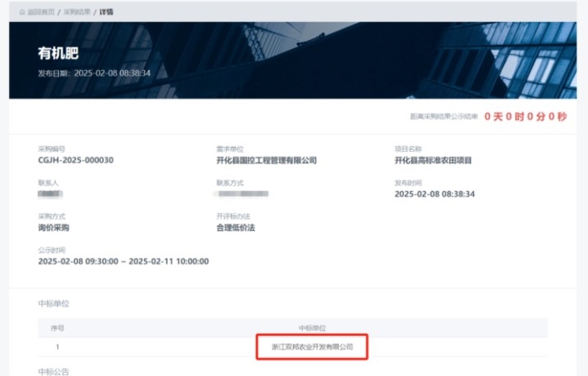Image resolution: width=588 pixels, height=376 pixels.
Task: Click project name 开化县高标准农田项目
Action: point(433,161)
